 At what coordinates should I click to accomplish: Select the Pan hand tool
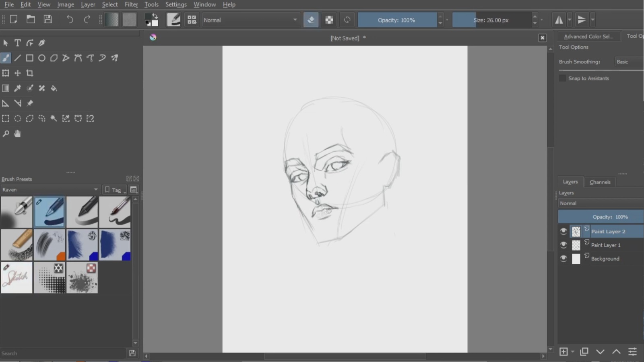[18, 134]
